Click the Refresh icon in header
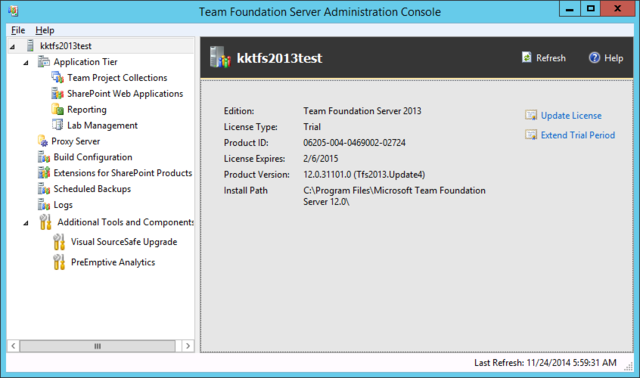Screen dimensions: 640x378 pos(527,58)
